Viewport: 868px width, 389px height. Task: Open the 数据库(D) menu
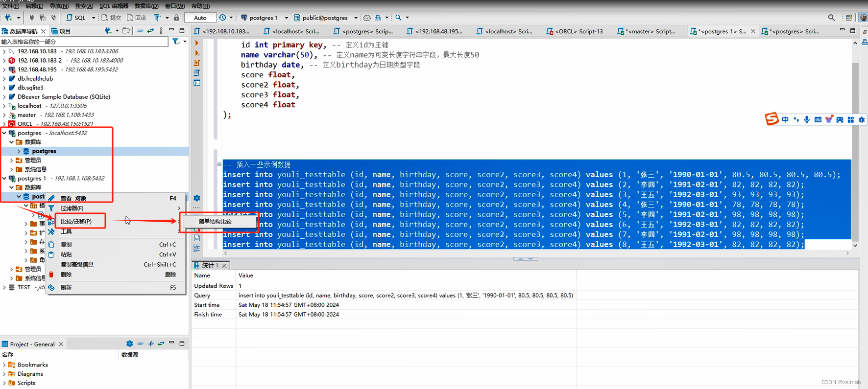point(146,6)
